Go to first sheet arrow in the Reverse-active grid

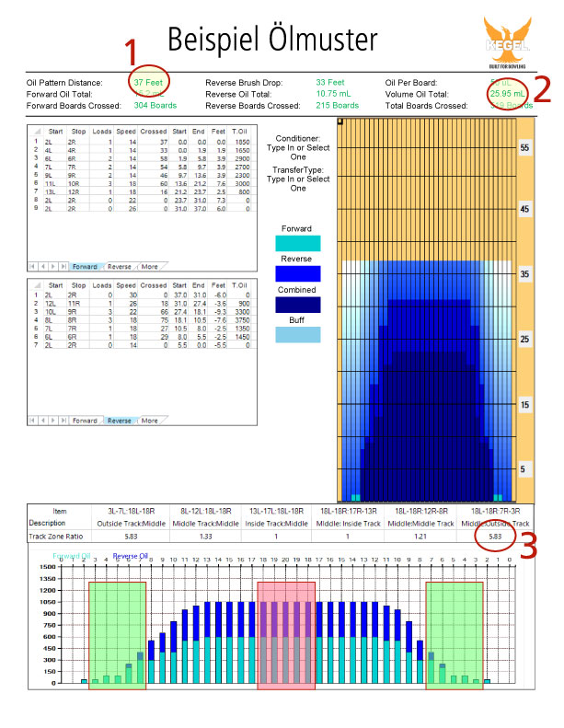32,421
